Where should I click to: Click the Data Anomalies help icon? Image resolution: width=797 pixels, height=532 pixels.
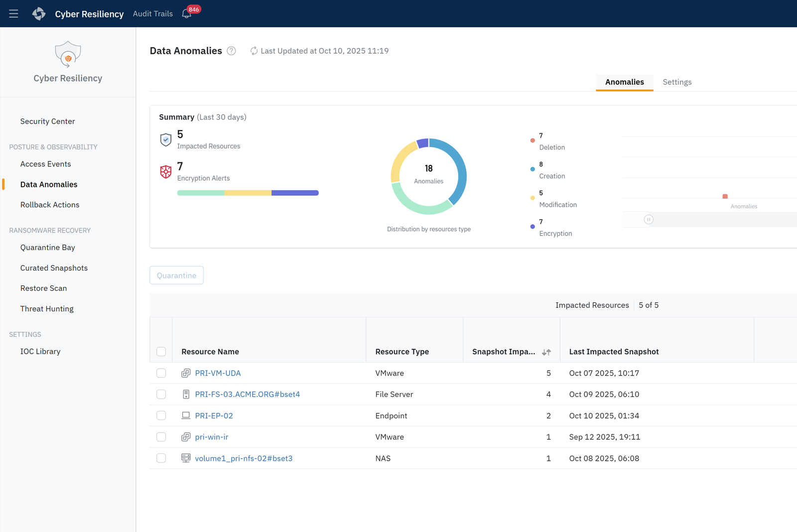231,51
